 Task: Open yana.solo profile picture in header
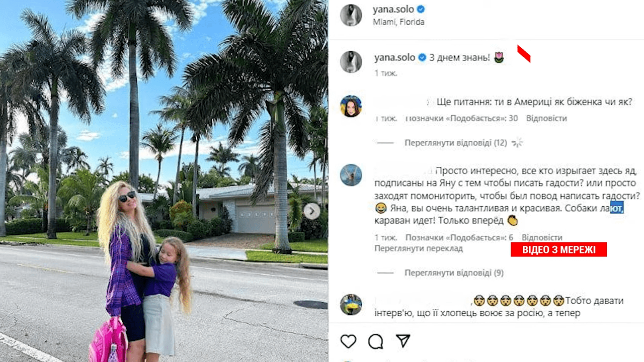tap(351, 15)
